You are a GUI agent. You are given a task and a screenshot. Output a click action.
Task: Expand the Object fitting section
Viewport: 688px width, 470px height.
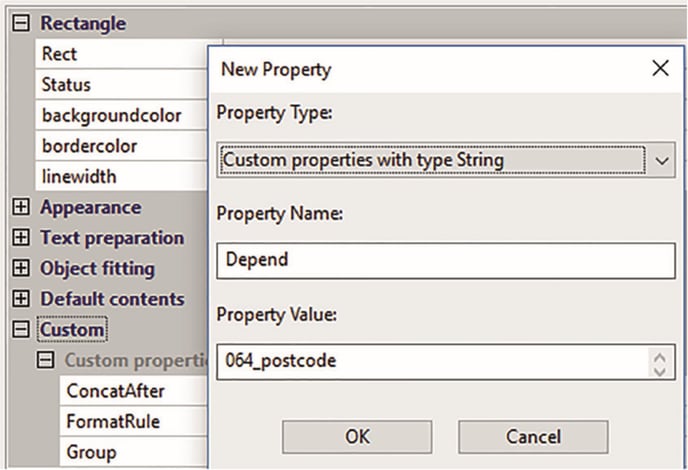click(x=21, y=268)
